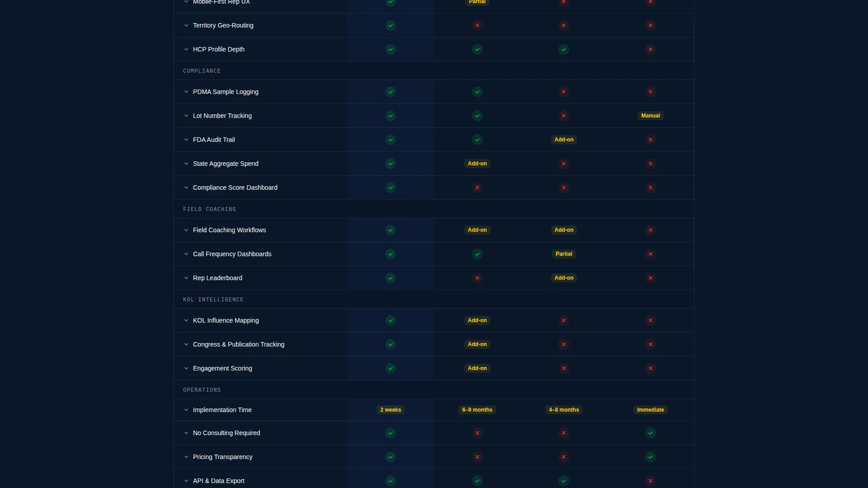Click the second-column green check for PDMA Sample Logging
This screenshot has height=488, width=868.
pyautogui.click(x=477, y=92)
